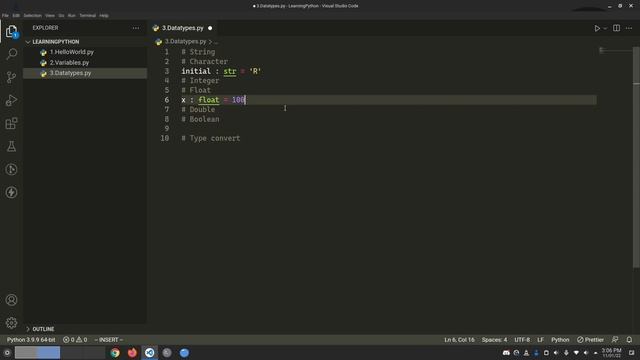Open the taskbar launcher button
Image resolution: width=640 pixels, height=360 pixels.
pyautogui.click(x=7, y=353)
